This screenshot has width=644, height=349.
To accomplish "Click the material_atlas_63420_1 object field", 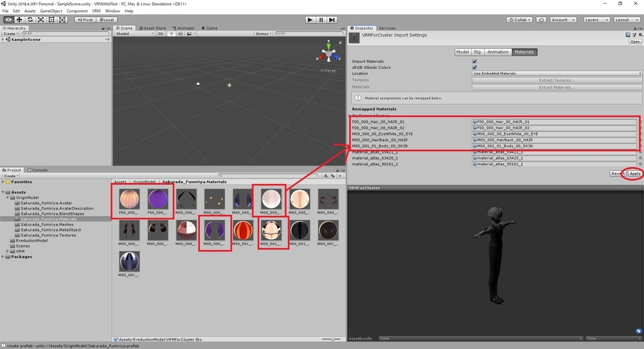I will 554,158.
